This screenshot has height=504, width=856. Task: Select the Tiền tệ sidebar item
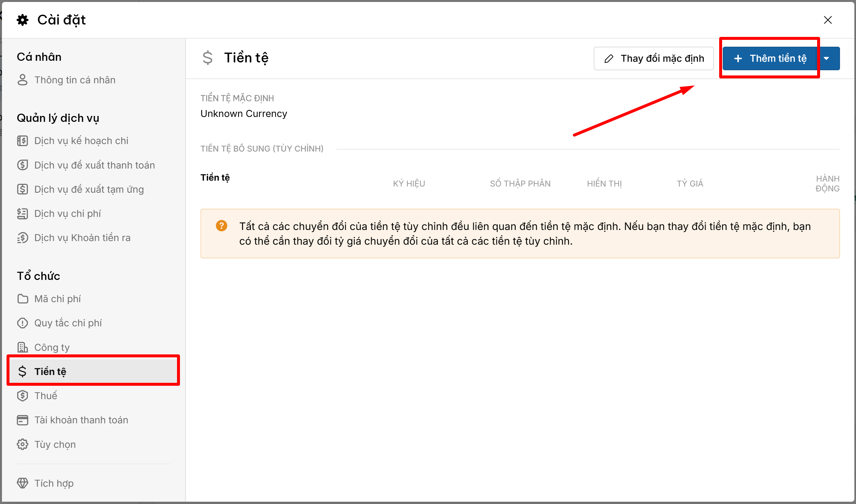coord(50,371)
